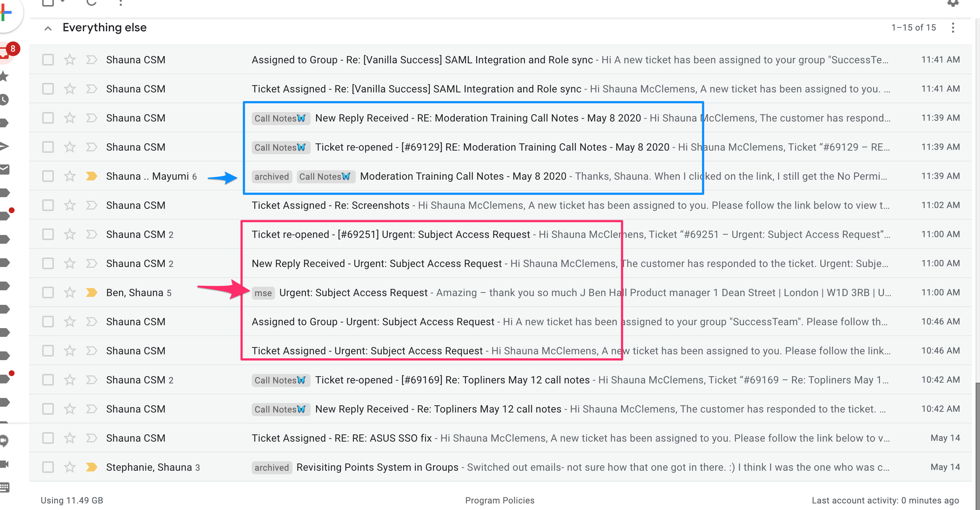This screenshot has height=510, width=980.
Task: Open the Snoozed clock folder
Action: click(4, 100)
